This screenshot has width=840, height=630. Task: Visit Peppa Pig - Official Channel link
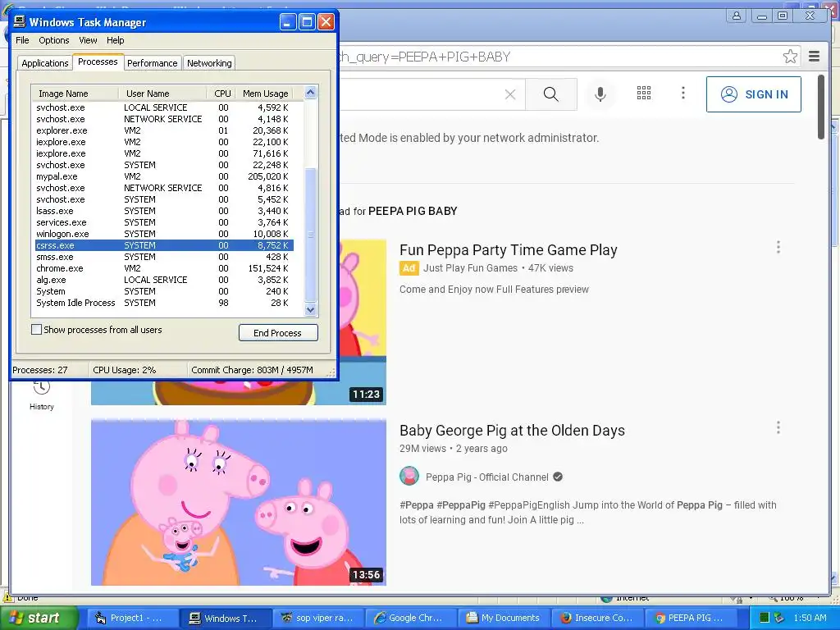click(487, 477)
